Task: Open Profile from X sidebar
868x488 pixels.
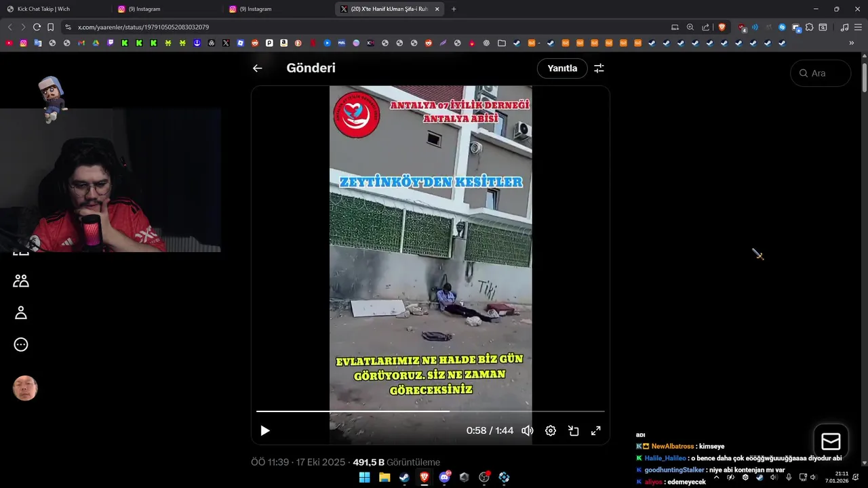Action: tap(21, 312)
